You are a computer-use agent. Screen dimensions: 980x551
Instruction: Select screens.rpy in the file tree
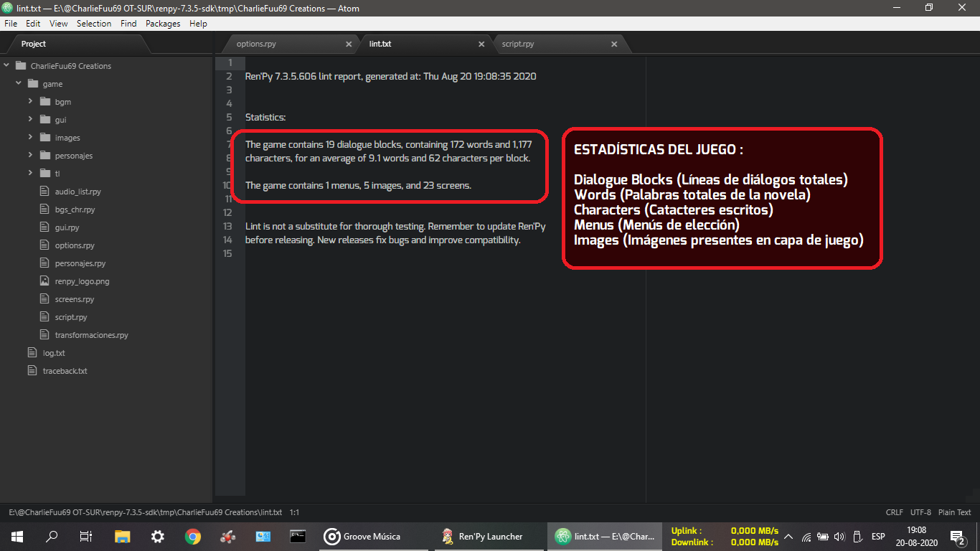[74, 299]
